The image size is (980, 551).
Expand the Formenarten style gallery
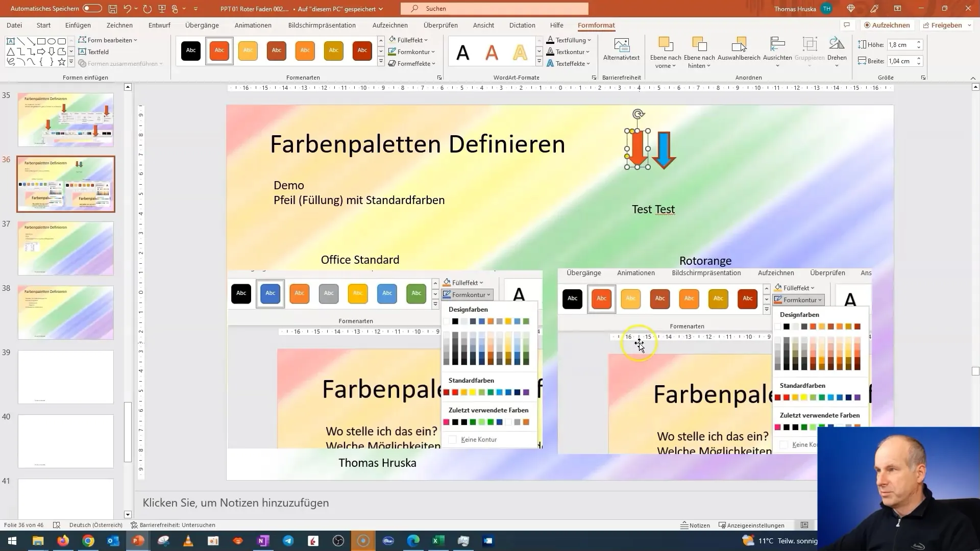(381, 62)
